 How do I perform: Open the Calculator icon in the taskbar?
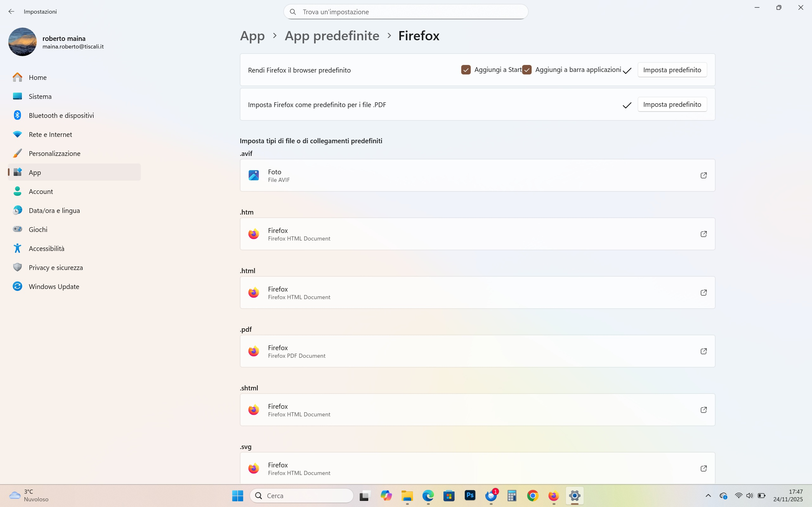point(512,495)
